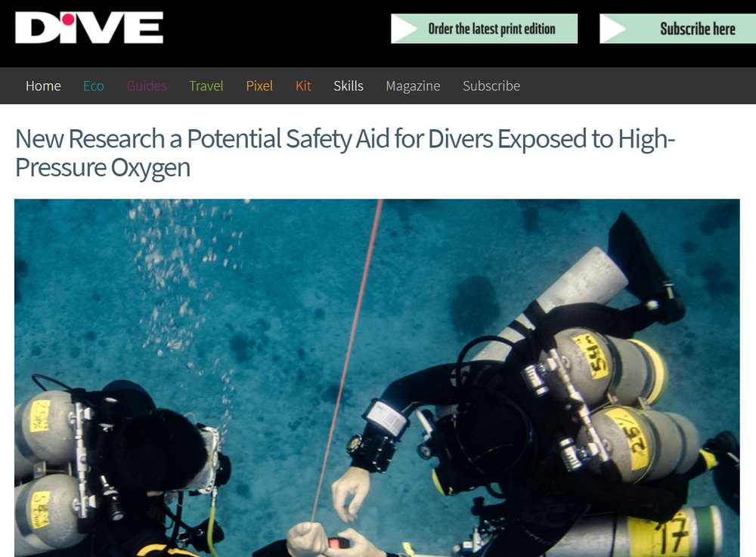Image resolution: width=756 pixels, height=557 pixels.
Task: Click the Subscribe here banner
Action: click(x=678, y=29)
